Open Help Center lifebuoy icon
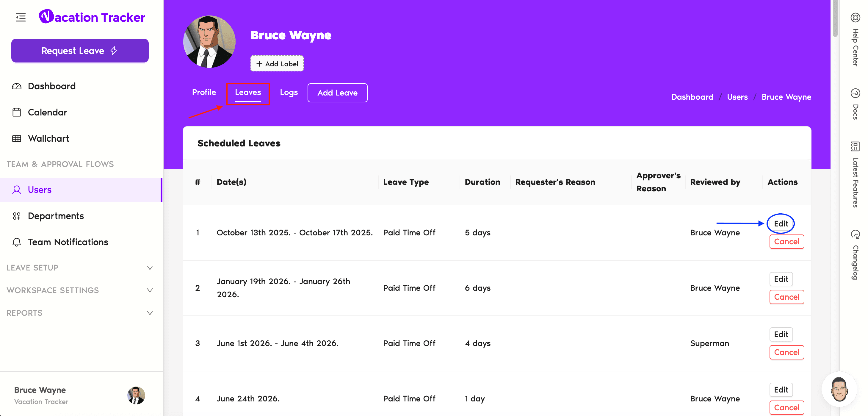The image size is (868, 416). 855,17
